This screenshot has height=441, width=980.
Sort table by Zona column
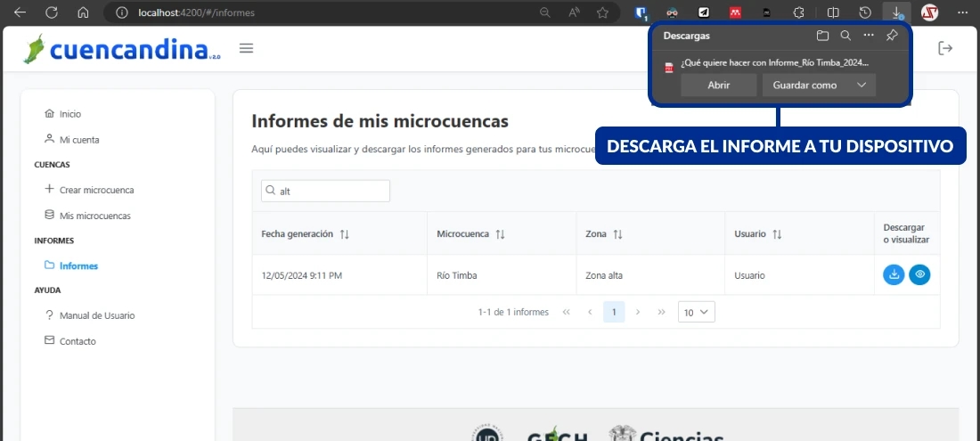[x=617, y=234]
